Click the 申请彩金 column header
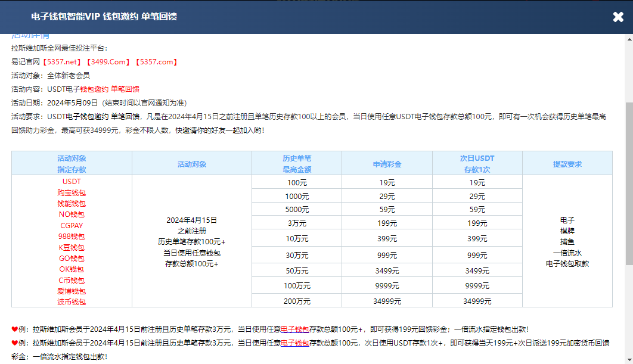 [387, 164]
